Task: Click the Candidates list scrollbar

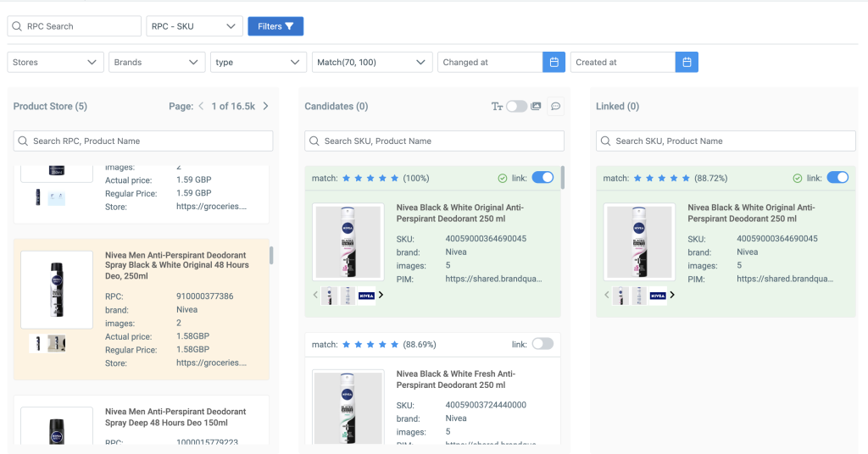Action: [x=563, y=178]
